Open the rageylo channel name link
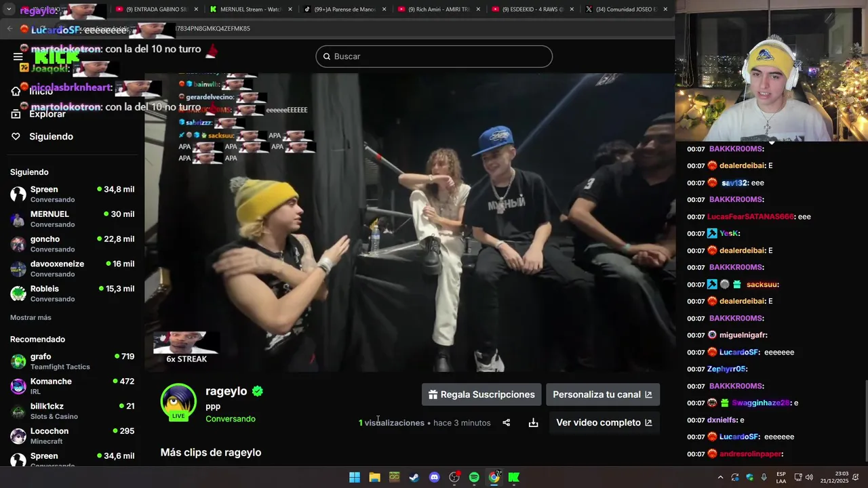This screenshot has height=488, width=868. coord(226,391)
